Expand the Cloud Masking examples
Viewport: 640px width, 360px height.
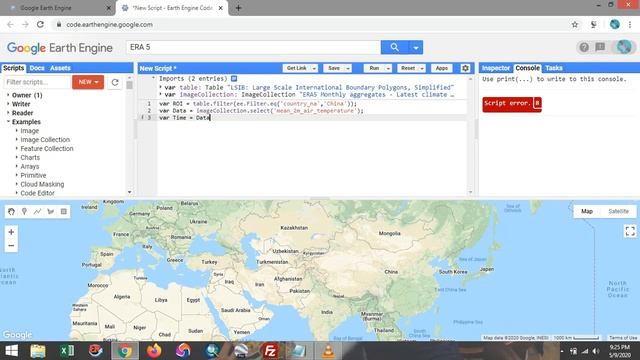pyautogui.click(x=17, y=184)
